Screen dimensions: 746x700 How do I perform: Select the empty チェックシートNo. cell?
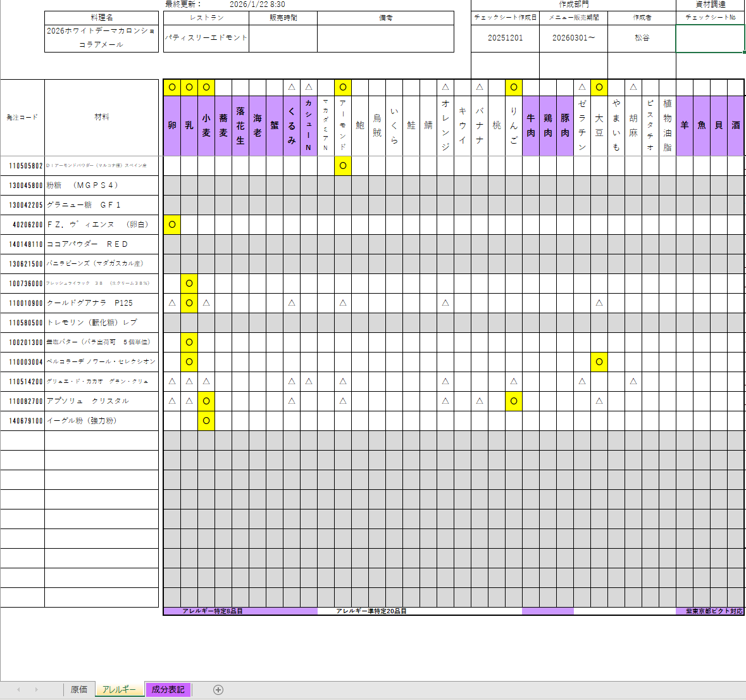(x=710, y=38)
